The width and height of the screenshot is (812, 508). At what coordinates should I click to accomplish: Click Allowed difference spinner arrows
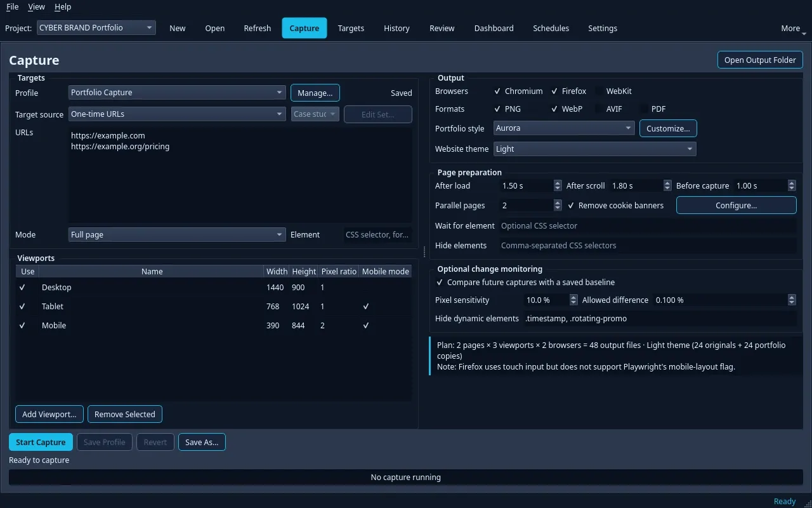point(792,300)
